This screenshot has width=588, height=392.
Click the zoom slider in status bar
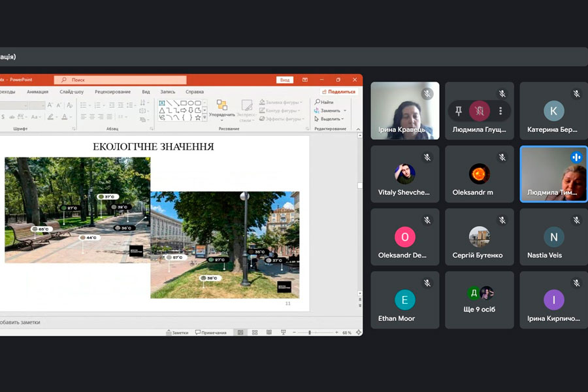click(310, 333)
